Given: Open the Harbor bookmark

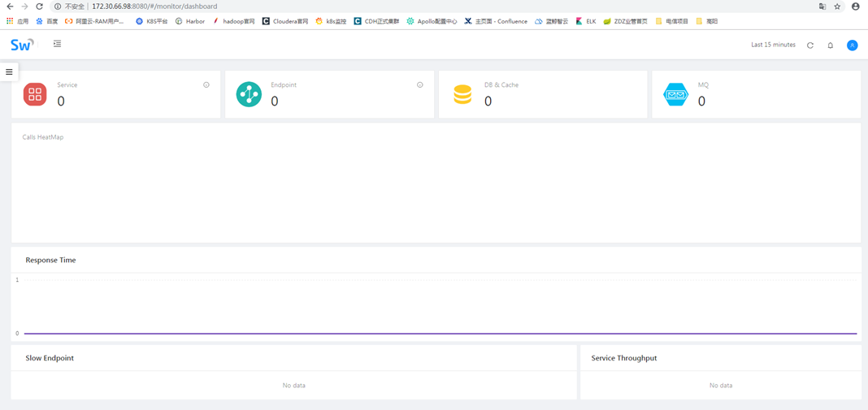Looking at the screenshot, I should pos(190,21).
